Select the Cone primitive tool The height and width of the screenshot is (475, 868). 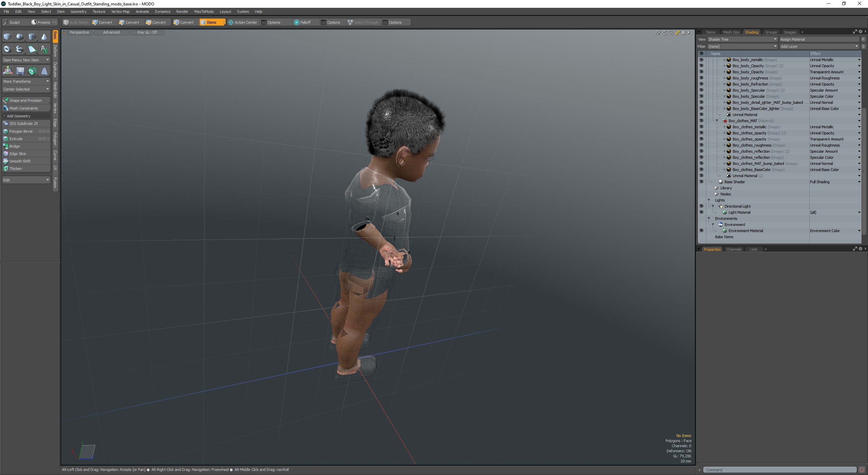(44, 37)
